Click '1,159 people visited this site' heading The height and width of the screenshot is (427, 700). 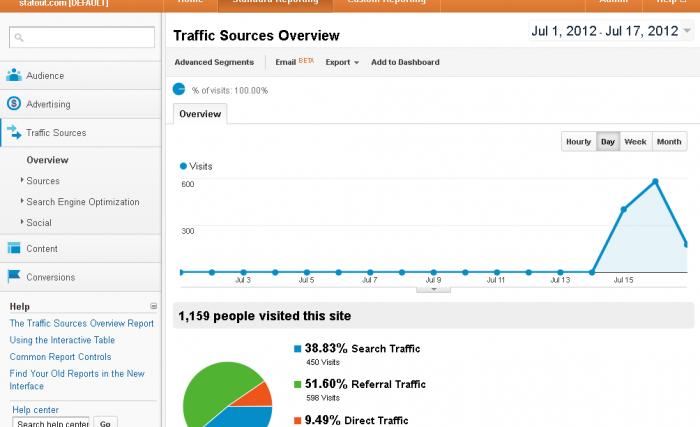[264, 316]
